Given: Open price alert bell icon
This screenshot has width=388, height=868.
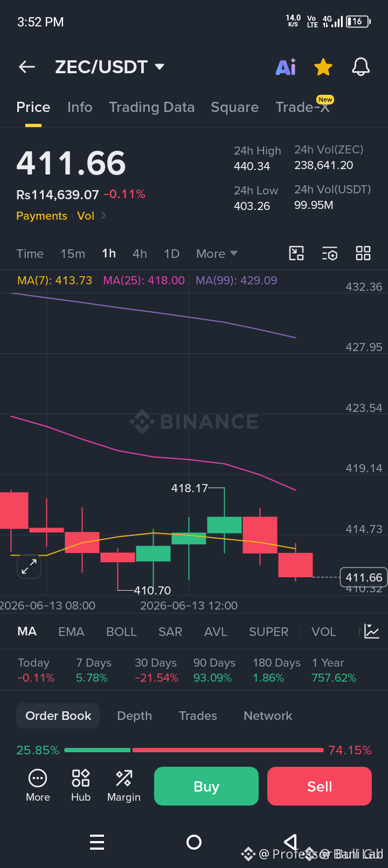Looking at the screenshot, I should tap(361, 67).
